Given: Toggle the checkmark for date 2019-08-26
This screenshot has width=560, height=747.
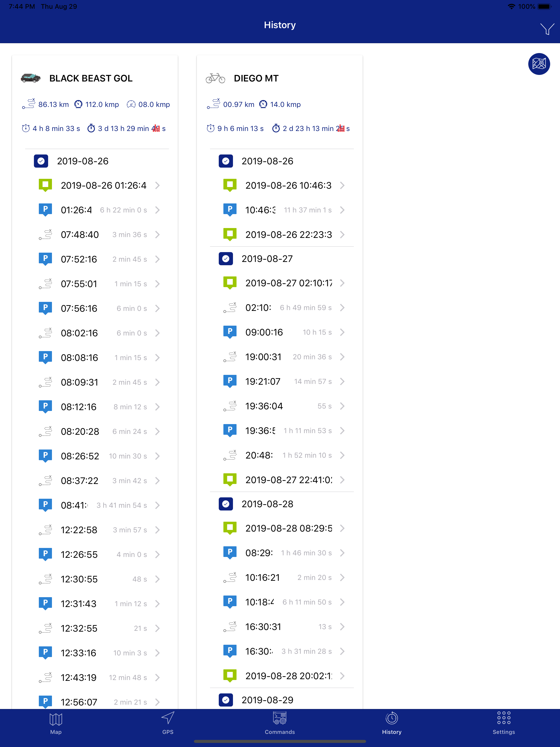Looking at the screenshot, I should pyautogui.click(x=40, y=161).
